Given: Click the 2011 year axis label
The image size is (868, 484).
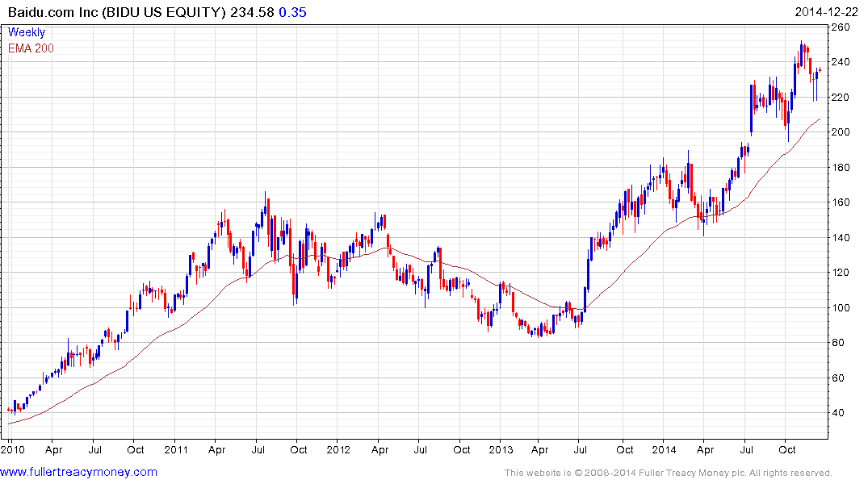Looking at the screenshot, I should pos(176,449).
